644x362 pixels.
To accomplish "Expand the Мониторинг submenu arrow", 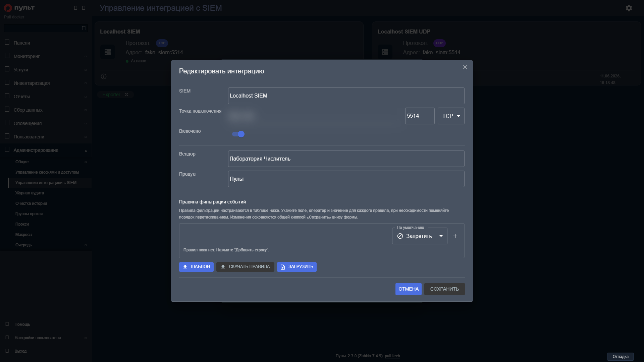I will 86,56.
